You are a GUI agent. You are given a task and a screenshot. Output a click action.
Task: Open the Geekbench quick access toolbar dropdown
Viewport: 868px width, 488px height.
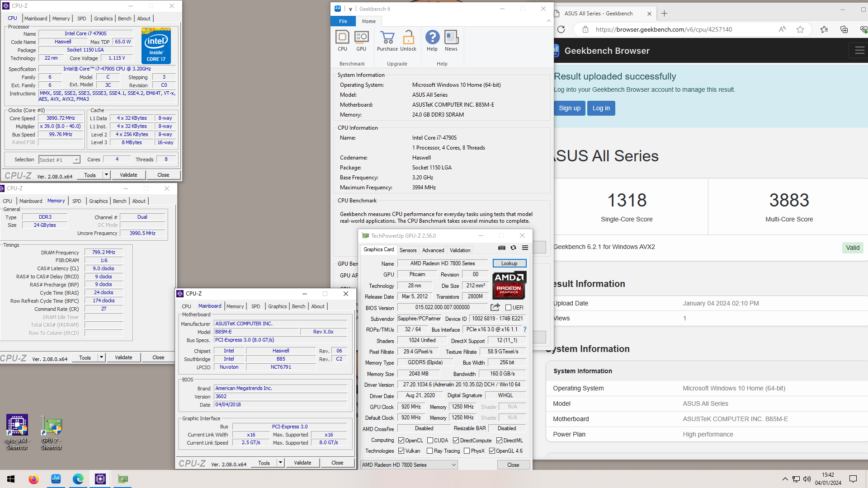[x=351, y=9]
